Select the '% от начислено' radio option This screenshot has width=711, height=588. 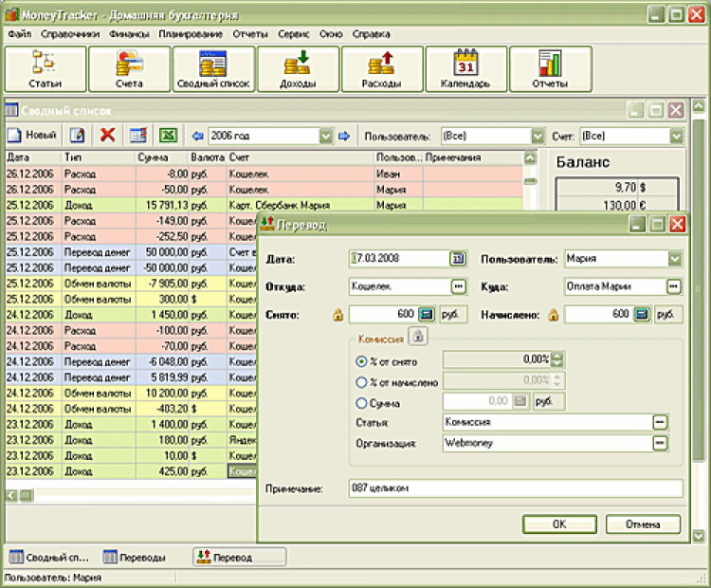pyautogui.click(x=361, y=381)
